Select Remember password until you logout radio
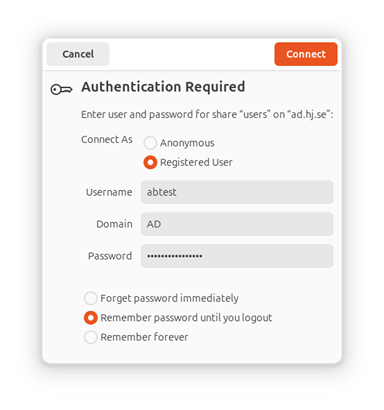The height and width of the screenshot is (410, 384). 90,318
